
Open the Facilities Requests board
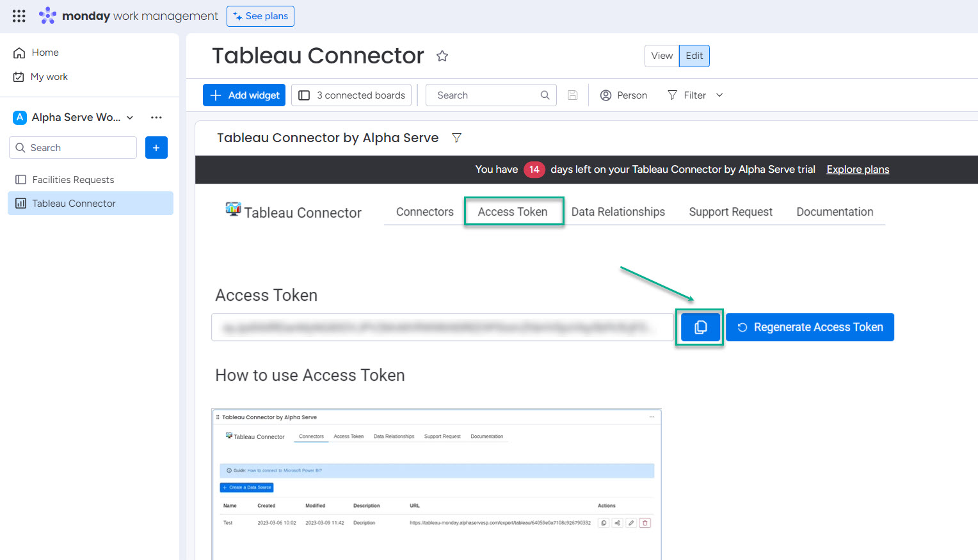tap(72, 179)
